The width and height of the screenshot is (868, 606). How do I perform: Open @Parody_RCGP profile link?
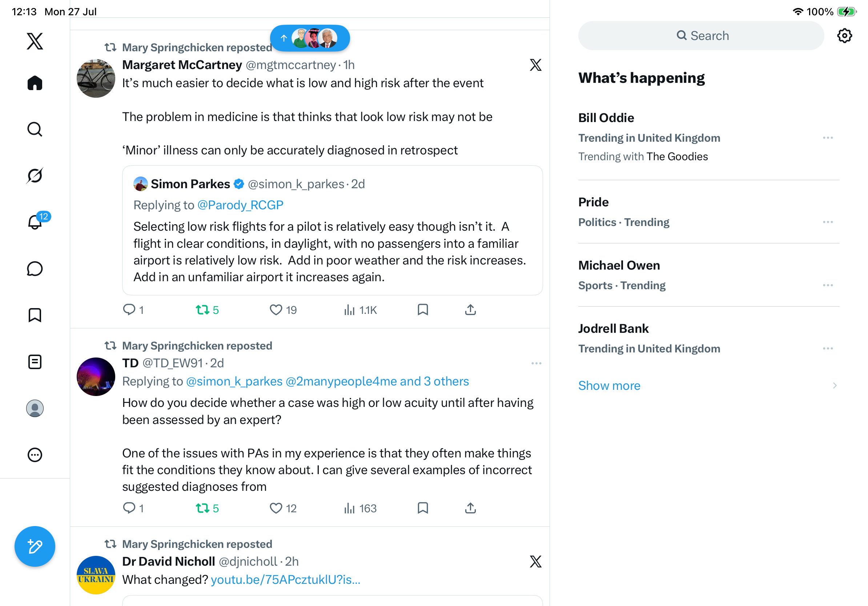pyautogui.click(x=240, y=205)
